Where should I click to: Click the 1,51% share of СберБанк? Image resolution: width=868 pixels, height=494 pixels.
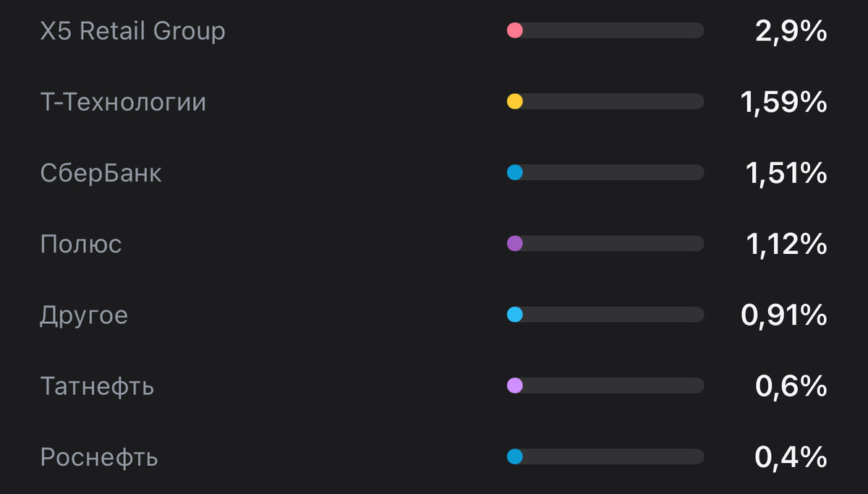click(x=786, y=173)
